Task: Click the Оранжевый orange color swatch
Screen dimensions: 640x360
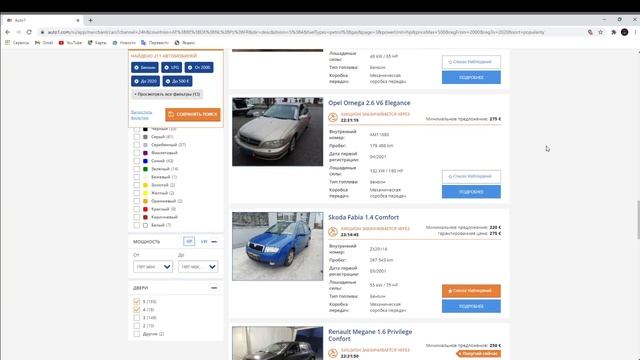Action: pos(145,201)
